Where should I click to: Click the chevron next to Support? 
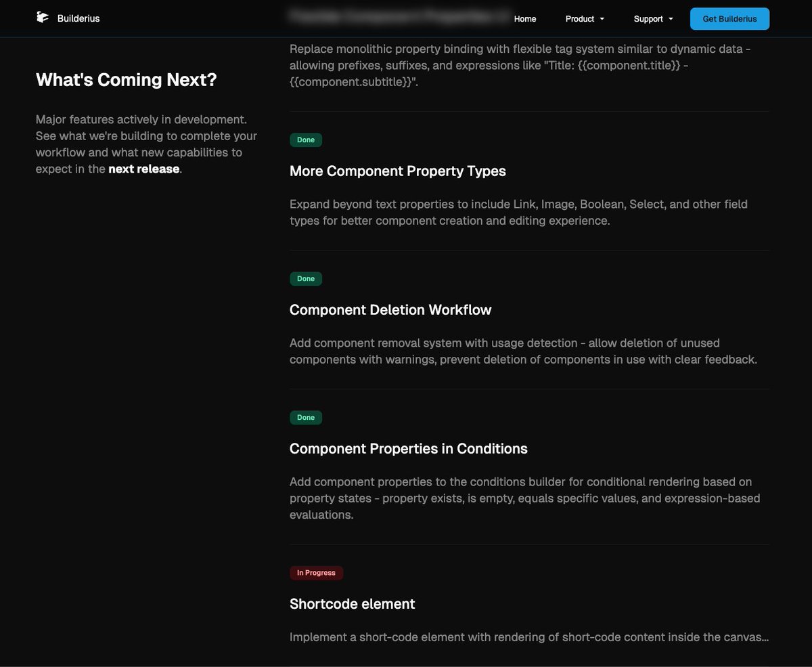[669, 19]
